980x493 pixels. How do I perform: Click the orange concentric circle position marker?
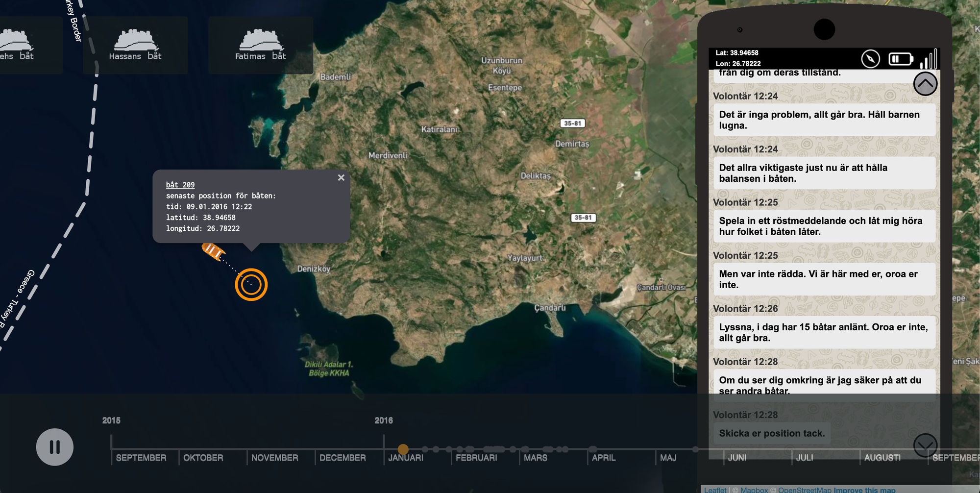click(x=251, y=285)
